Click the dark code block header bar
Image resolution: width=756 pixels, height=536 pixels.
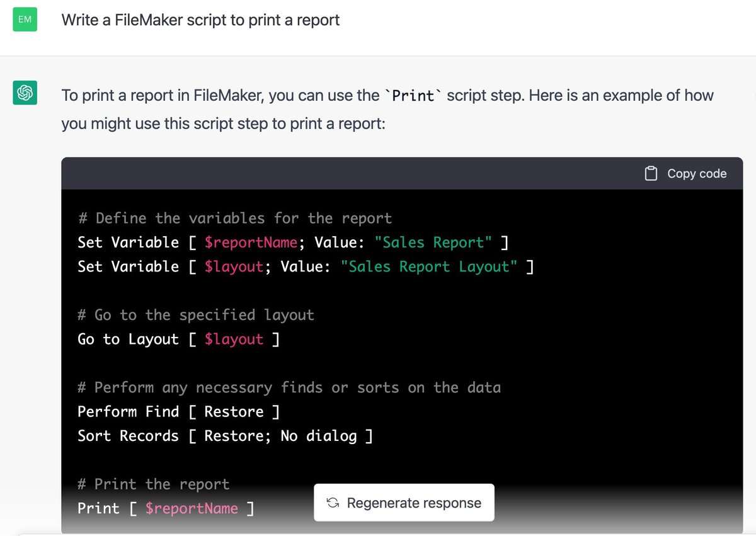click(315, 173)
